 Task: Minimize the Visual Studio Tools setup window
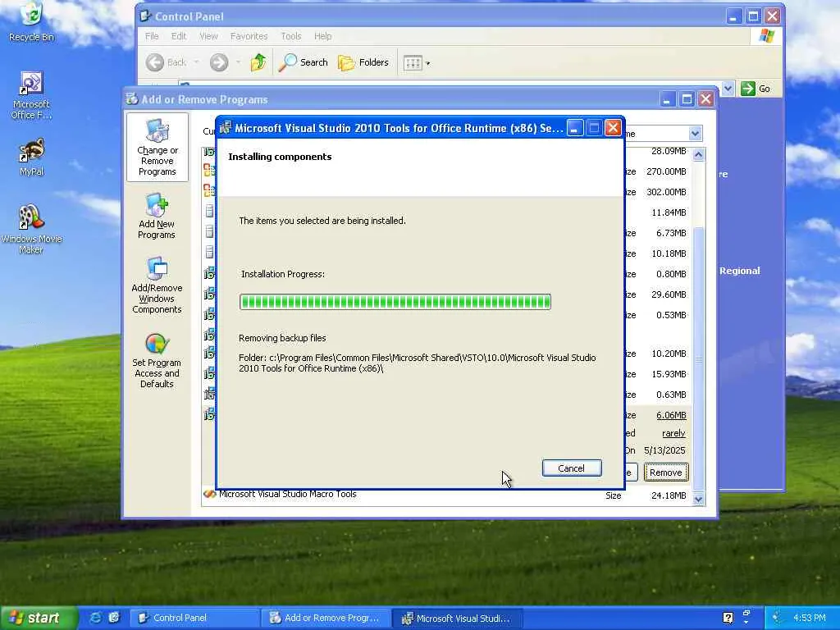point(575,128)
